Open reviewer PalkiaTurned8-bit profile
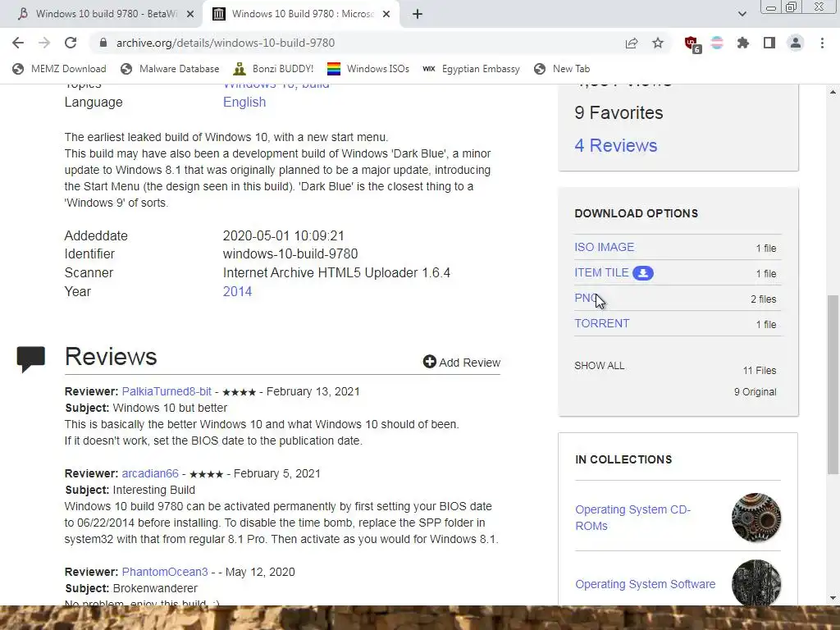The width and height of the screenshot is (840, 630). click(x=167, y=391)
